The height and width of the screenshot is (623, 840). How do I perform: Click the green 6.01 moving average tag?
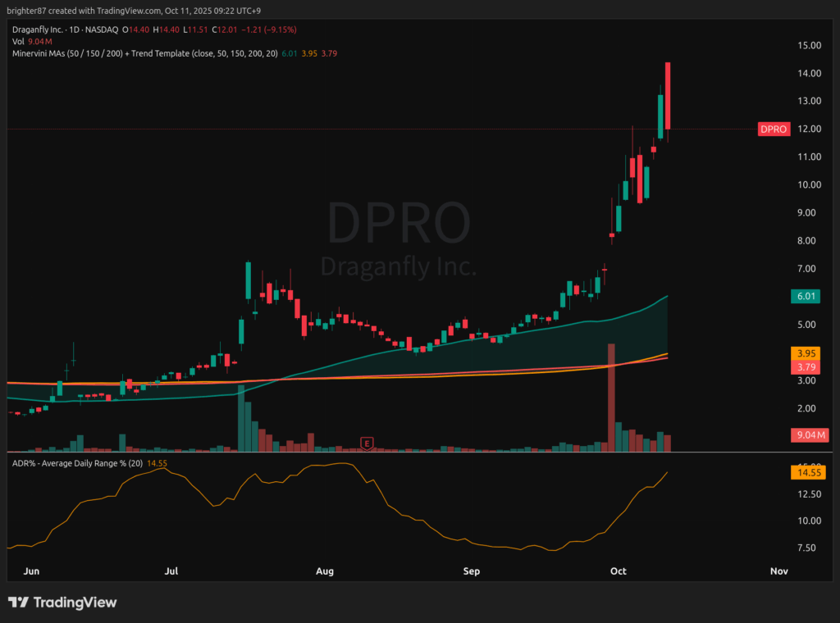click(x=804, y=297)
